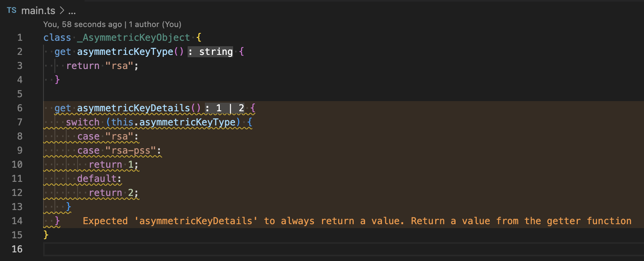Click the closing class brace on line 15
644x261 pixels.
click(46, 235)
